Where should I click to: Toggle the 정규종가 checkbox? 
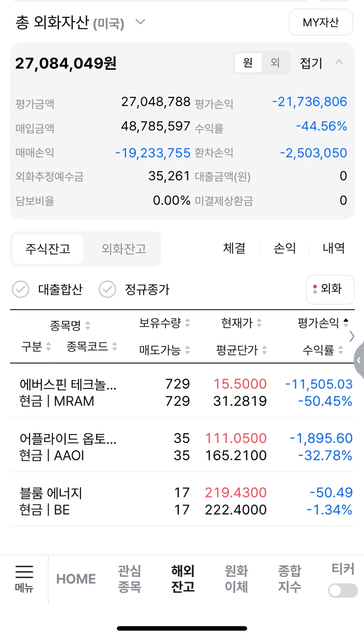click(x=107, y=290)
